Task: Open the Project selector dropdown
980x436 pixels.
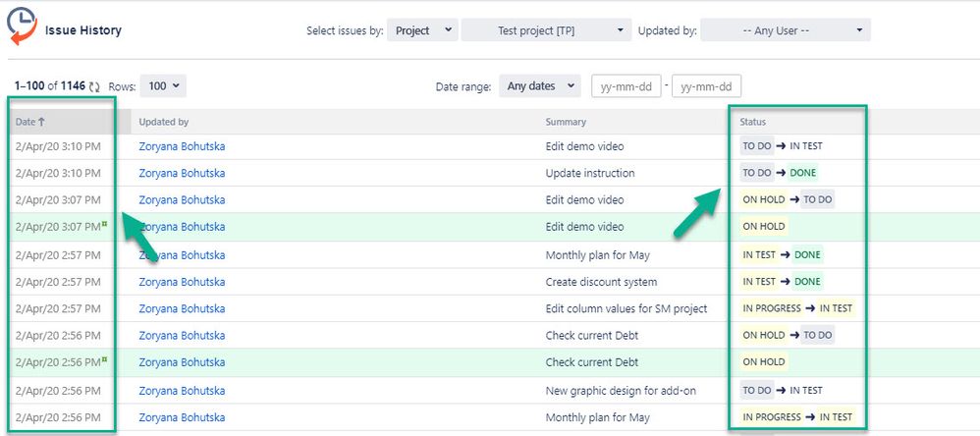Action: click(422, 30)
